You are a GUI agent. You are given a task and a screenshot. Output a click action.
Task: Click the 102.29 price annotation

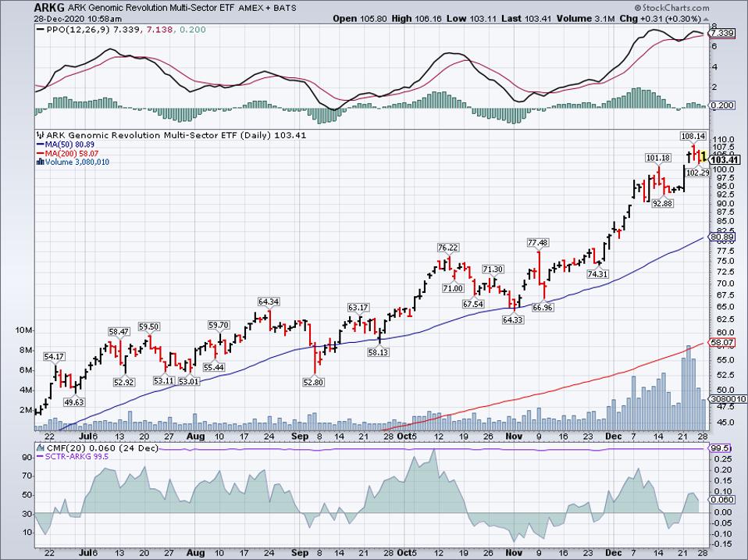point(697,173)
